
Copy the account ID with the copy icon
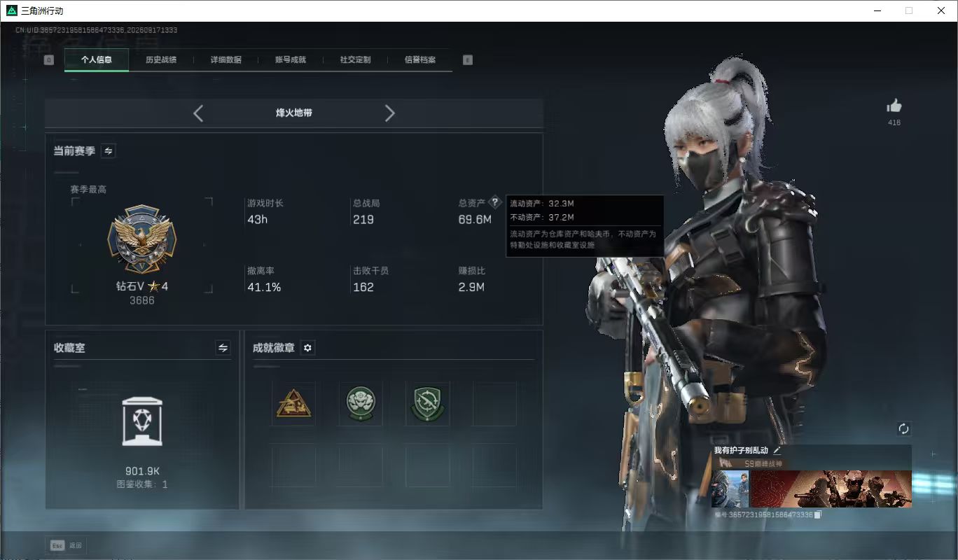817,515
